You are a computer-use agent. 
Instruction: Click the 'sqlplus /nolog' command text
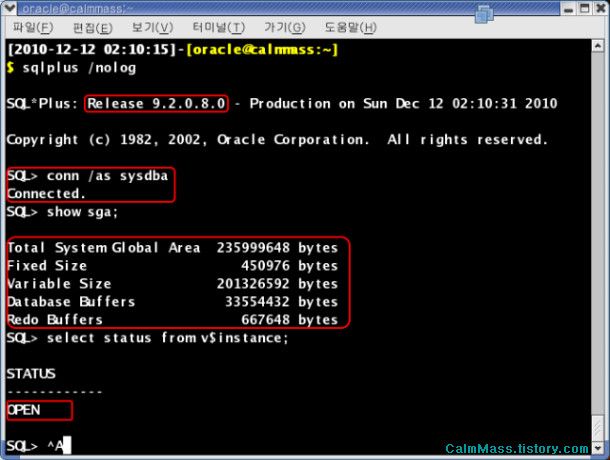[79, 68]
